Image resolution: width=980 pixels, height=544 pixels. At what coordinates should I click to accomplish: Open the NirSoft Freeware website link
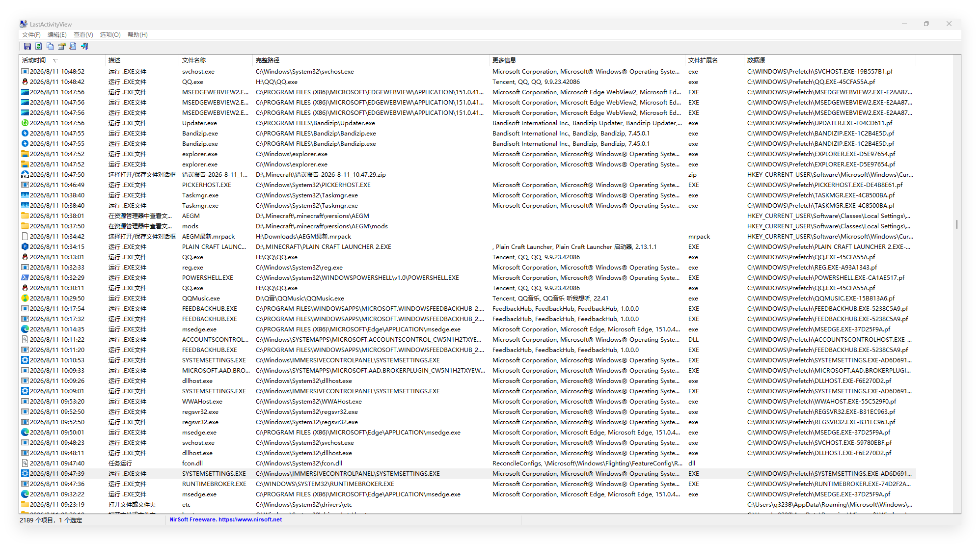tap(226, 519)
